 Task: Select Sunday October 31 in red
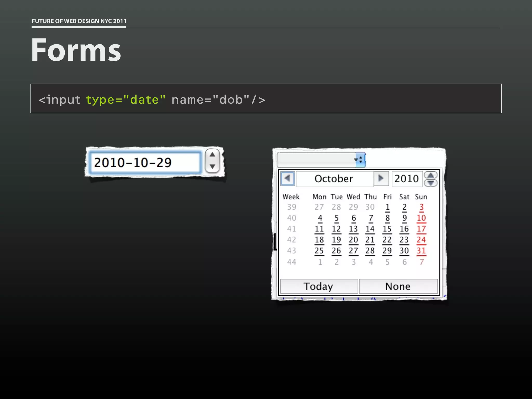click(x=421, y=251)
